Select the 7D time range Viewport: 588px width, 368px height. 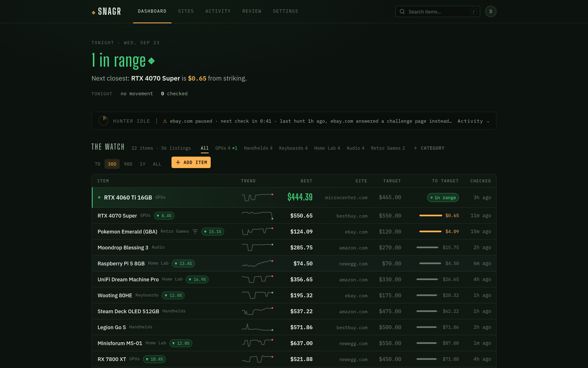pyautogui.click(x=97, y=164)
